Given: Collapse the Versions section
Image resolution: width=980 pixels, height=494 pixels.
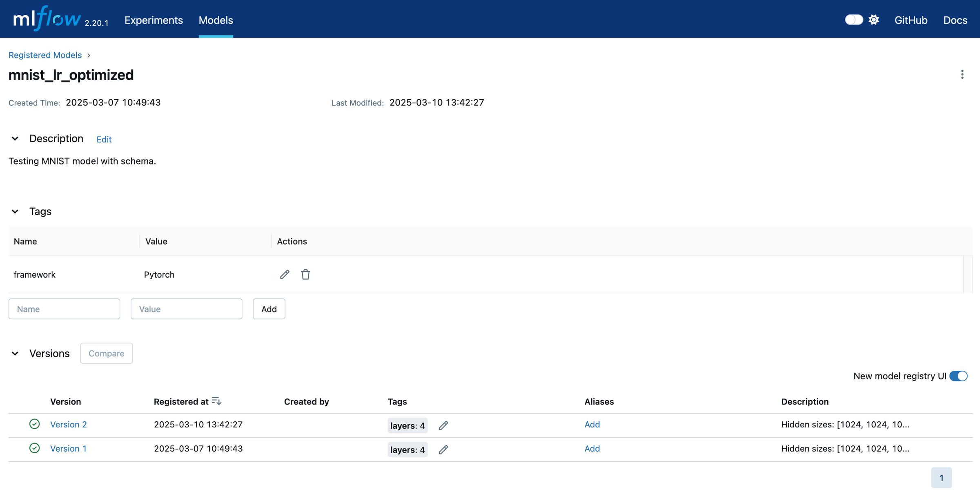Looking at the screenshot, I should point(15,354).
